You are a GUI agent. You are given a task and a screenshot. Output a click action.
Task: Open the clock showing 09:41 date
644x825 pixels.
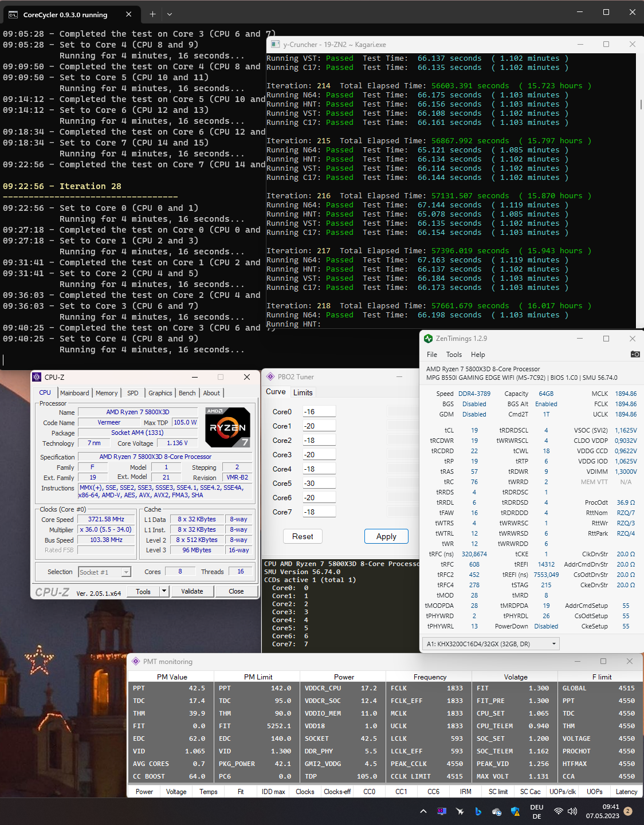603,811
